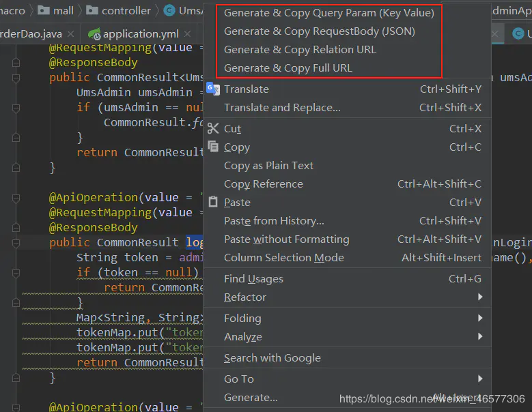The width and height of the screenshot is (532, 412).
Task: Click controller folder in breadcrumb
Action: [118, 10]
